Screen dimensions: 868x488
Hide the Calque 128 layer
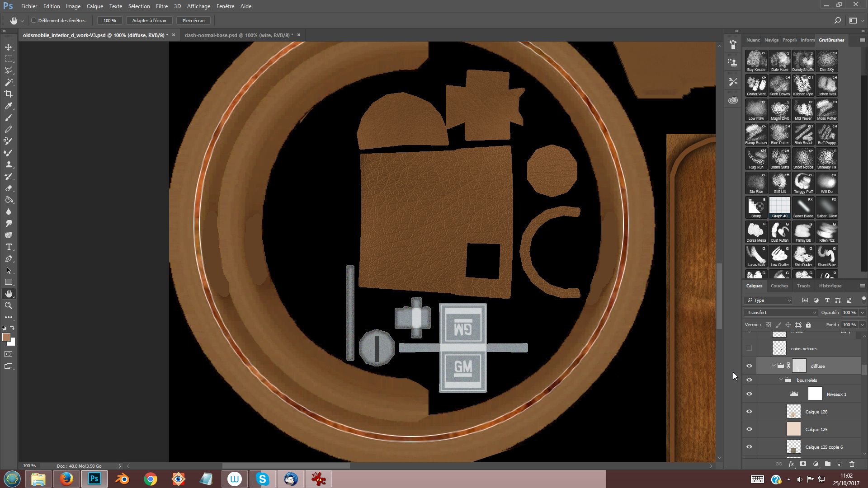[749, 412]
